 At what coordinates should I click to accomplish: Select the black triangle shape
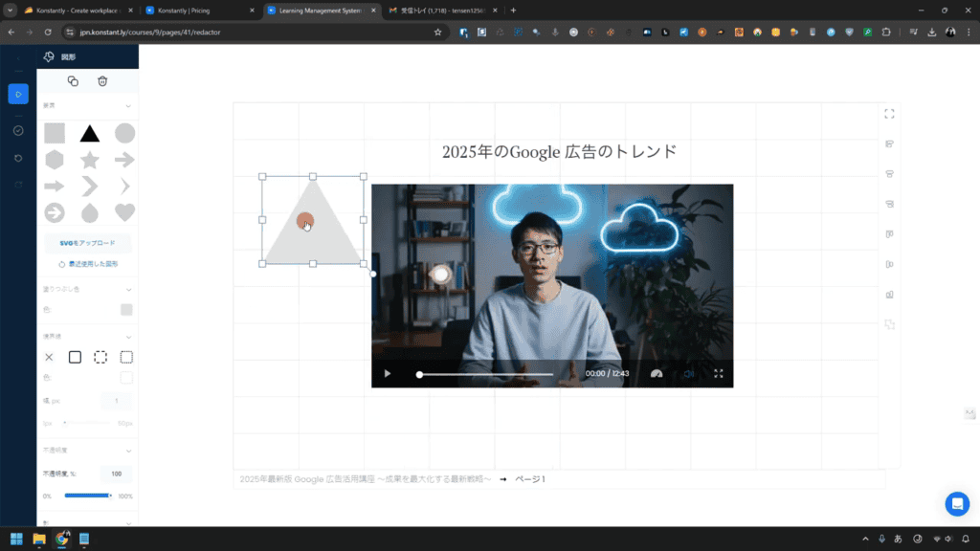pyautogui.click(x=89, y=133)
